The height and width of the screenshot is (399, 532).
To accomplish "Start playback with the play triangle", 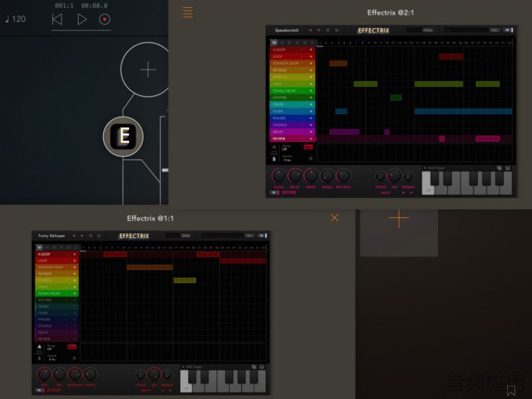I will click(x=82, y=19).
